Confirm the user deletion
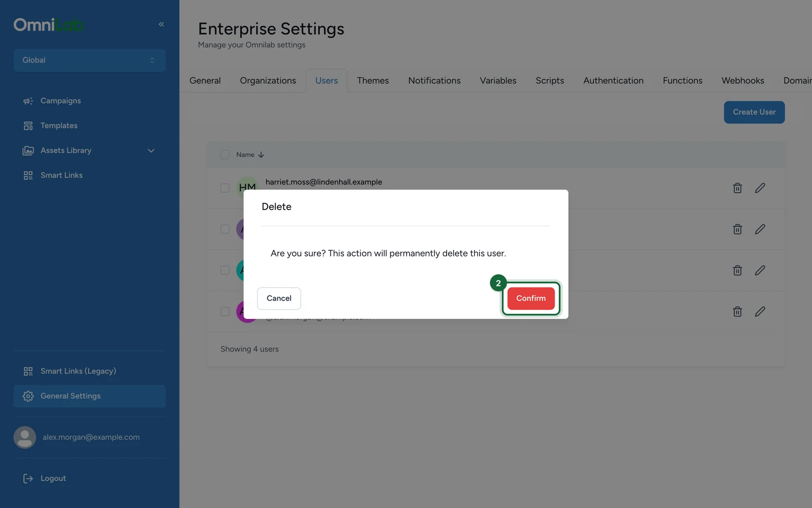This screenshot has width=812, height=508. [531, 298]
